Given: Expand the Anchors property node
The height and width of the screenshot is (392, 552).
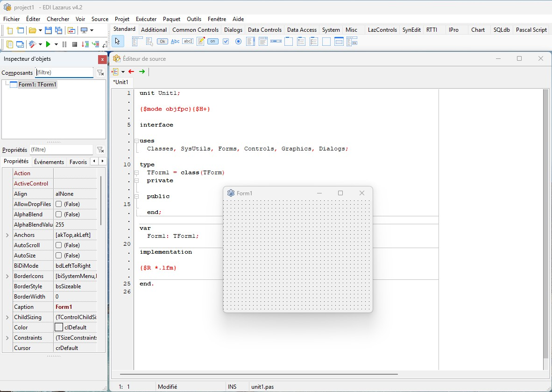Looking at the screenshot, I should 7,235.
